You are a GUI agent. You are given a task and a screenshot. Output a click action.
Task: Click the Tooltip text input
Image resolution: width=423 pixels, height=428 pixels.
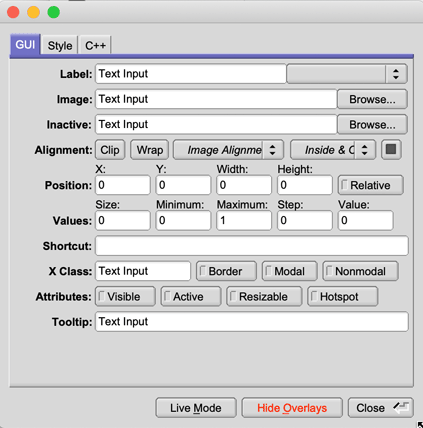[252, 322]
